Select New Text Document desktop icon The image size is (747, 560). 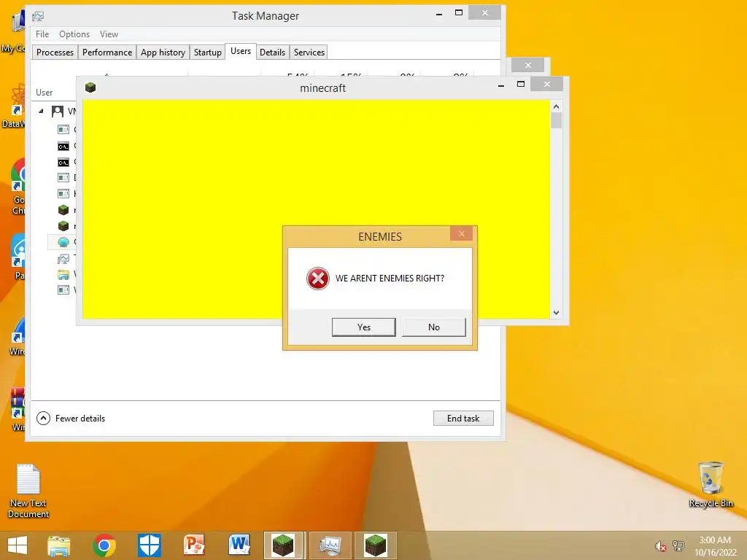[x=28, y=491]
